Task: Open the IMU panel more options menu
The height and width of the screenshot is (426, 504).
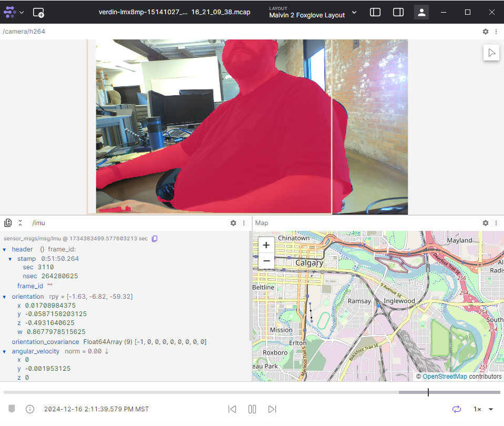Action: pyautogui.click(x=244, y=223)
